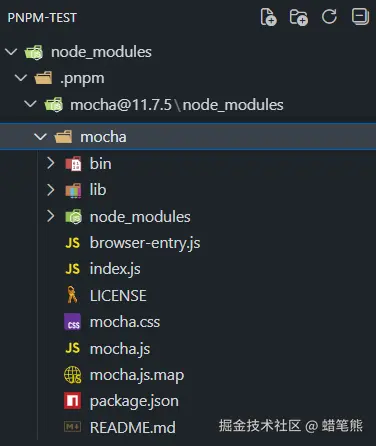Viewport: 376px width, 446px height.
Task: Click the lib folder icon
Action: [73, 190]
